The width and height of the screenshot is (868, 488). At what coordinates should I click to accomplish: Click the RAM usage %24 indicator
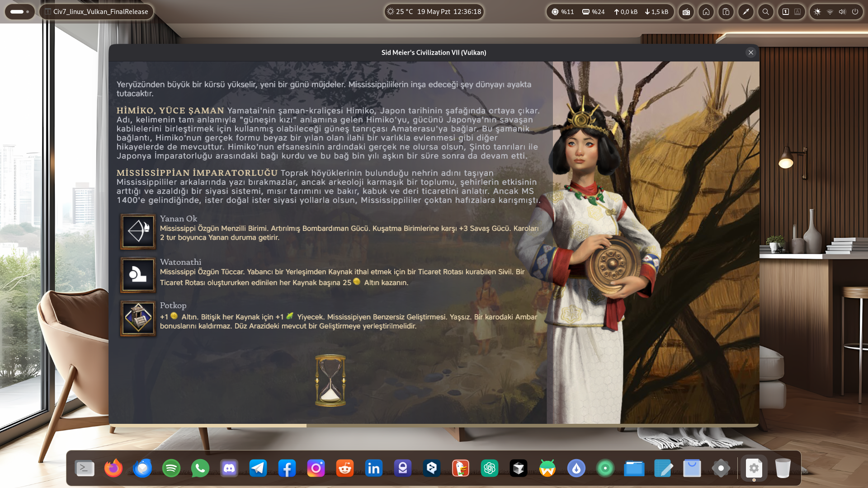pyautogui.click(x=594, y=12)
